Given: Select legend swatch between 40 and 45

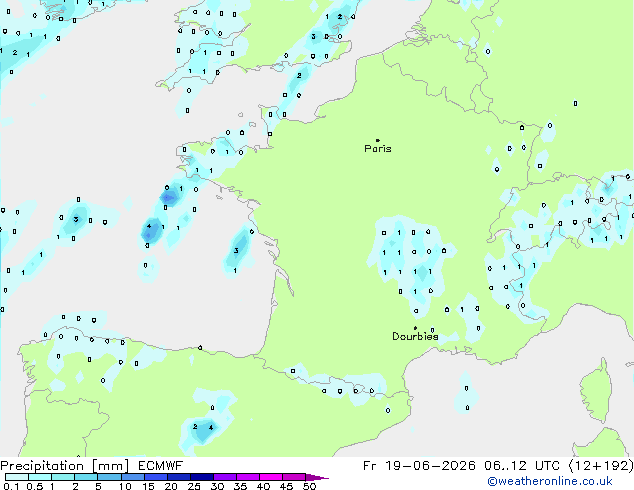Looking at the screenshot, I should tap(271, 477).
